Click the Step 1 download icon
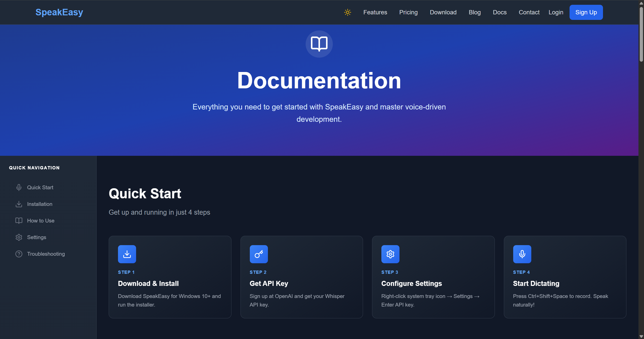 pos(127,254)
